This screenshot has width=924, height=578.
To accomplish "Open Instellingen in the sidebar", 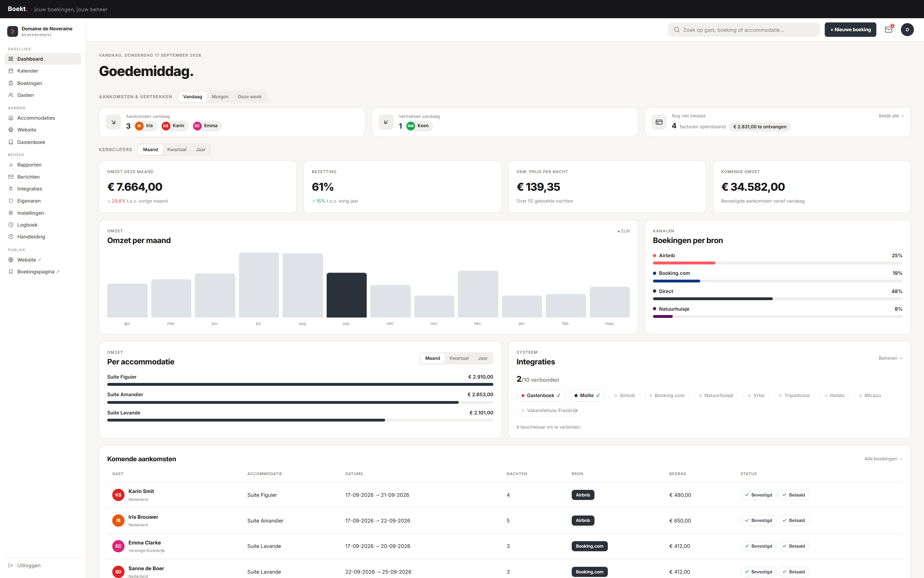I will pyautogui.click(x=43, y=213).
